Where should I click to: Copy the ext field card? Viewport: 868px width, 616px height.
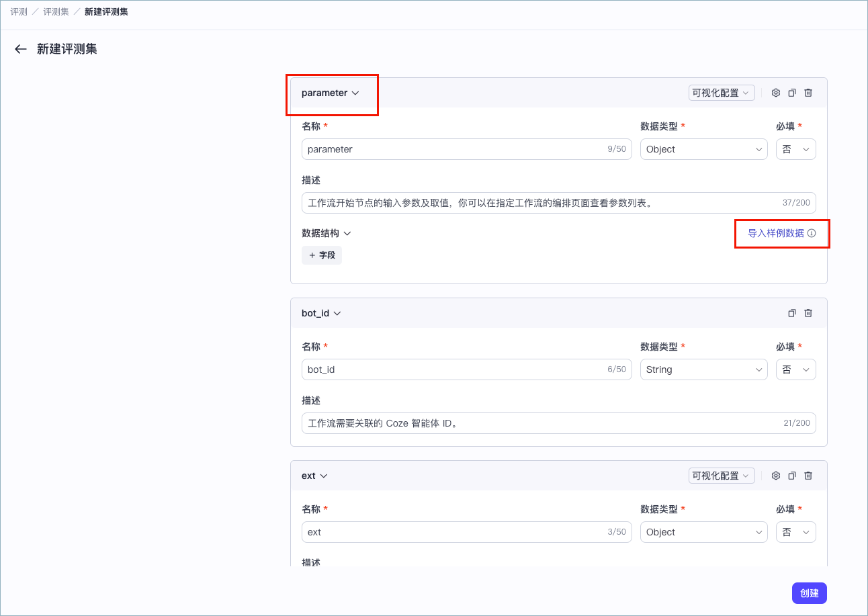[x=792, y=476]
